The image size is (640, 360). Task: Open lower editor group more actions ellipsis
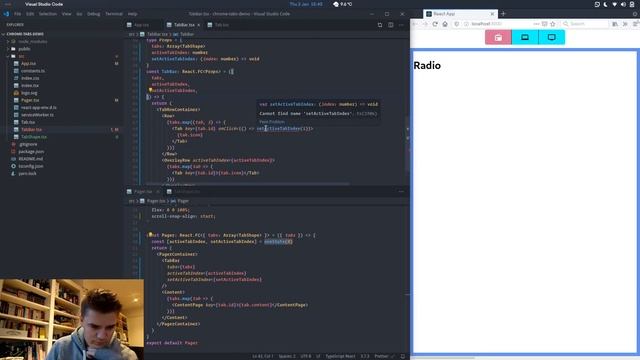(401, 191)
